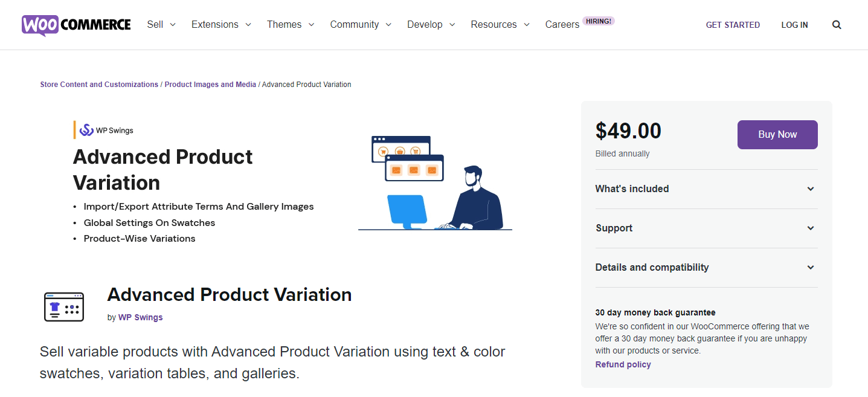The height and width of the screenshot is (397, 868).
Task: Open the Resources dropdown menu
Action: coord(500,25)
